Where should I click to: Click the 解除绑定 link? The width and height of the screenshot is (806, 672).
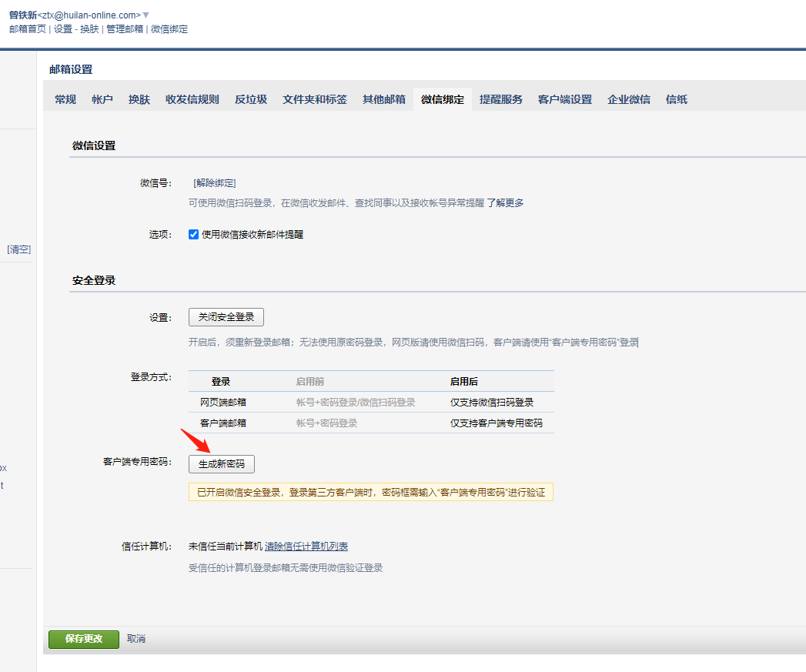click(x=215, y=183)
